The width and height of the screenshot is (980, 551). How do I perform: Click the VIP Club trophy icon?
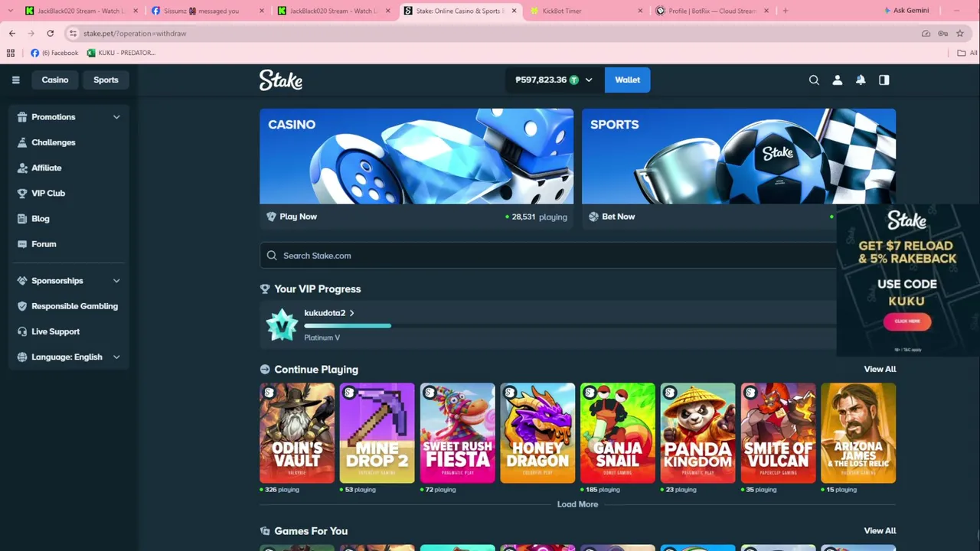(22, 193)
